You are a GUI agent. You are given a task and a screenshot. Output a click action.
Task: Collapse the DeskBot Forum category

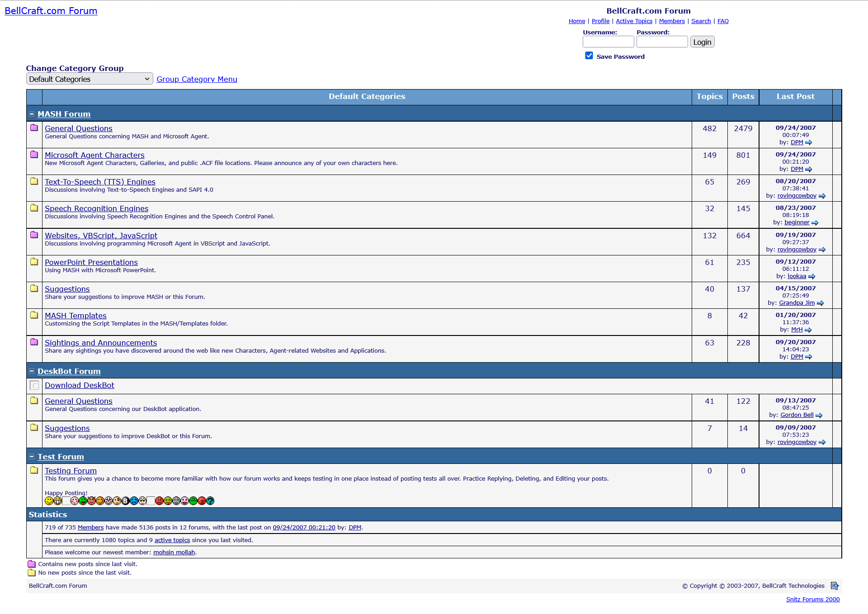(x=32, y=371)
